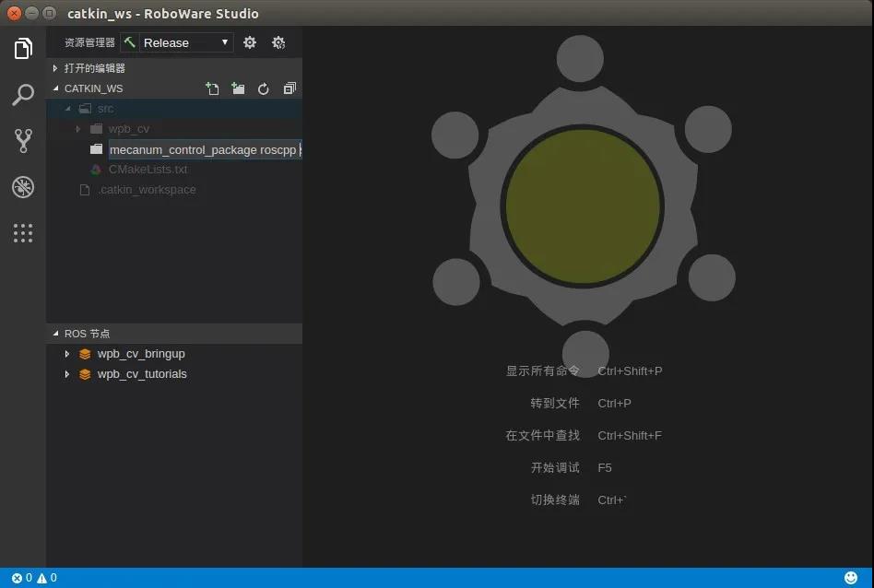The height and width of the screenshot is (588, 874).
Task: Click the green build hammer icon
Action: pyautogui.click(x=130, y=42)
